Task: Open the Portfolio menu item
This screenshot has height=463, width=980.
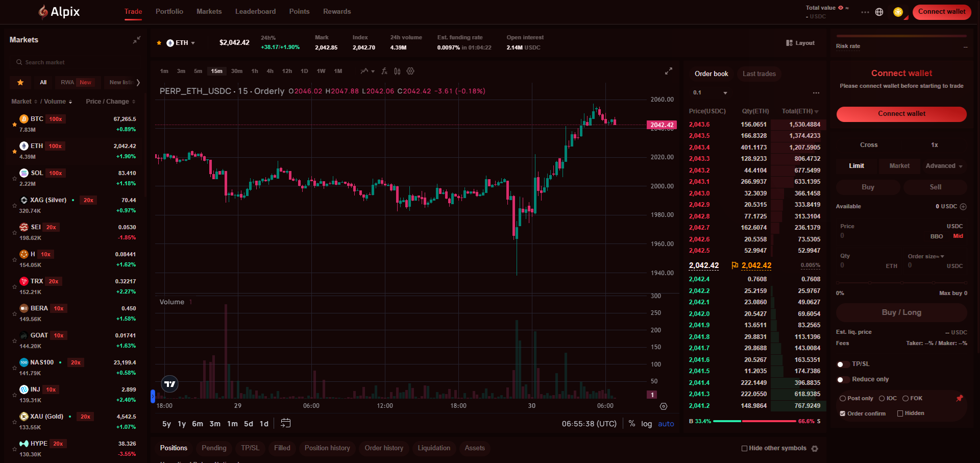Action: pos(169,11)
